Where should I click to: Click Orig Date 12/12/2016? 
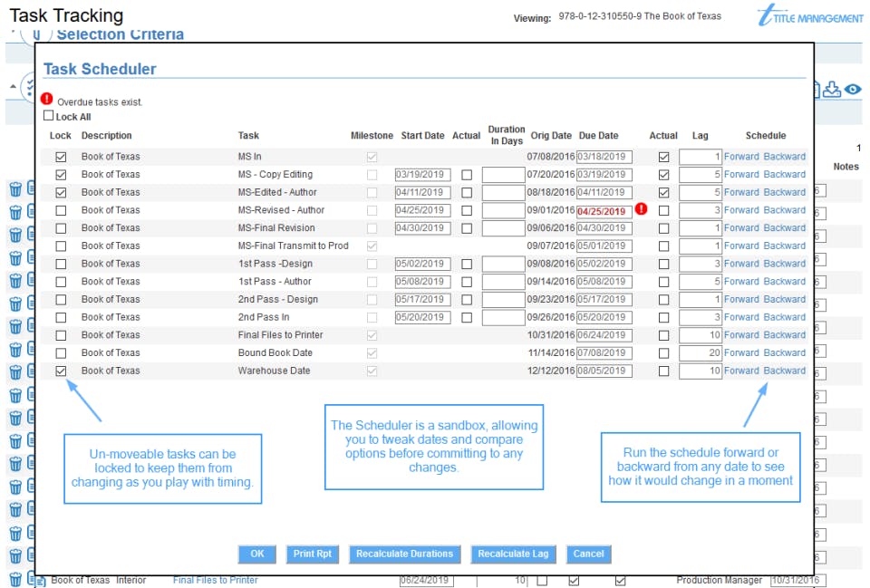(x=550, y=371)
